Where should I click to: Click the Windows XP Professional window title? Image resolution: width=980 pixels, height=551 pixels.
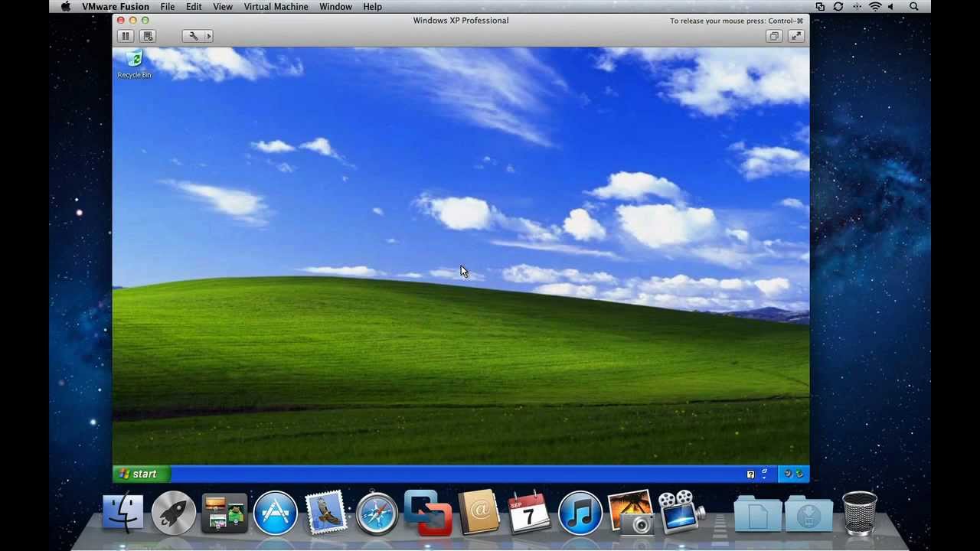click(461, 21)
